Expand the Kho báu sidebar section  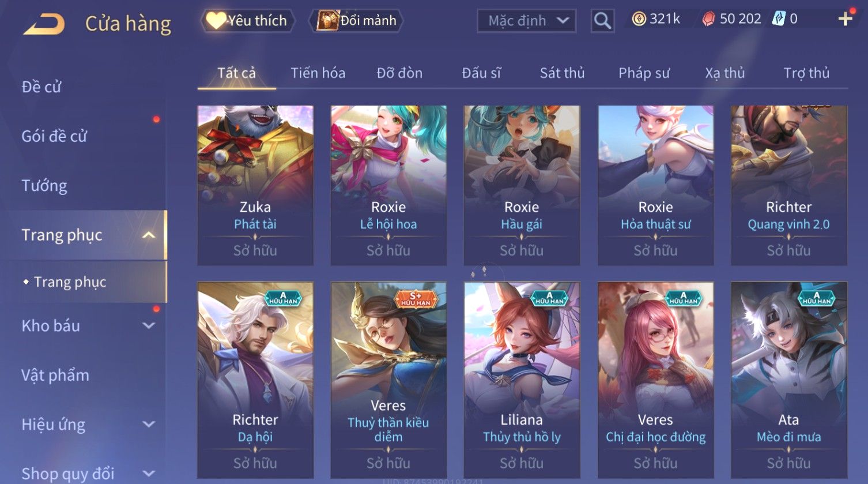[149, 325]
